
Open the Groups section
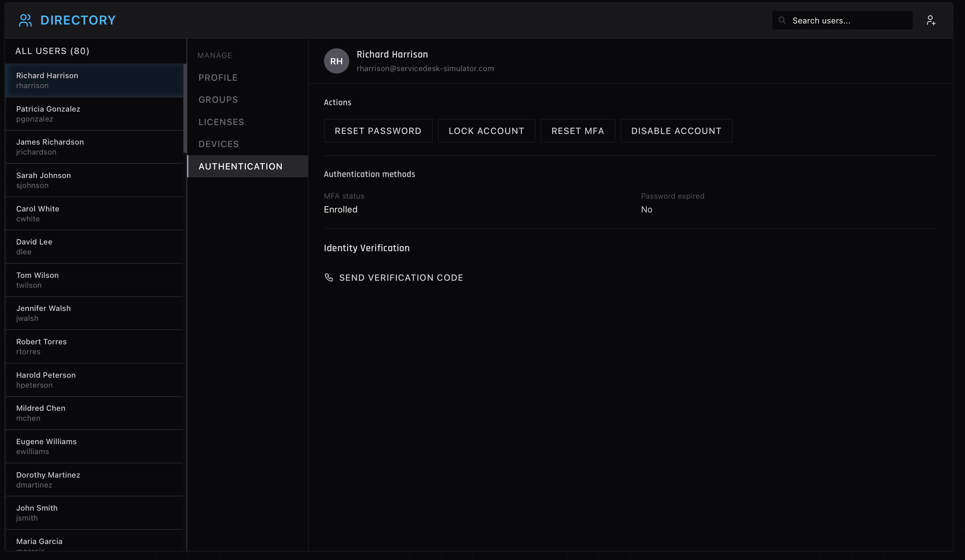[x=247, y=99]
